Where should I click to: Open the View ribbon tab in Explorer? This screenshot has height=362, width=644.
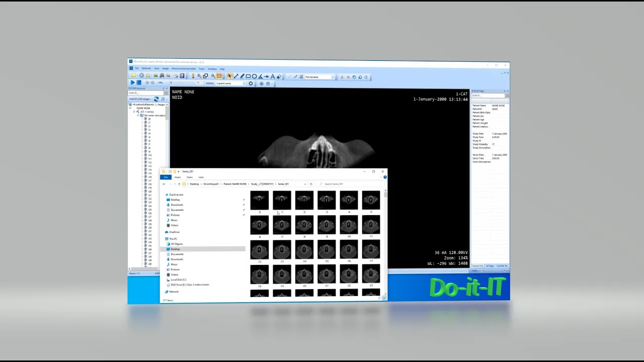click(x=201, y=177)
